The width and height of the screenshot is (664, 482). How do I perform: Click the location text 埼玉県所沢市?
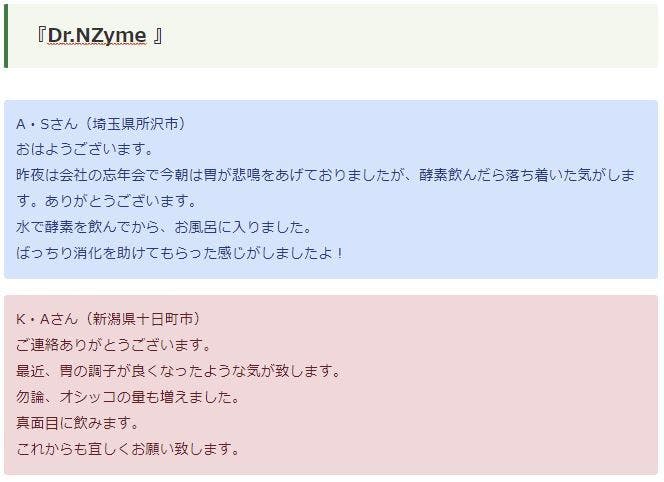click(135, 124)
